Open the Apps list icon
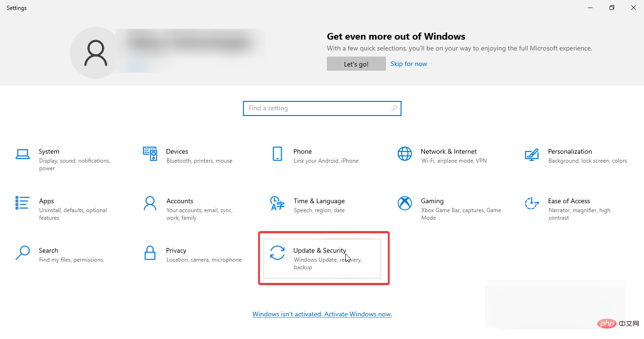 point(22,203)
